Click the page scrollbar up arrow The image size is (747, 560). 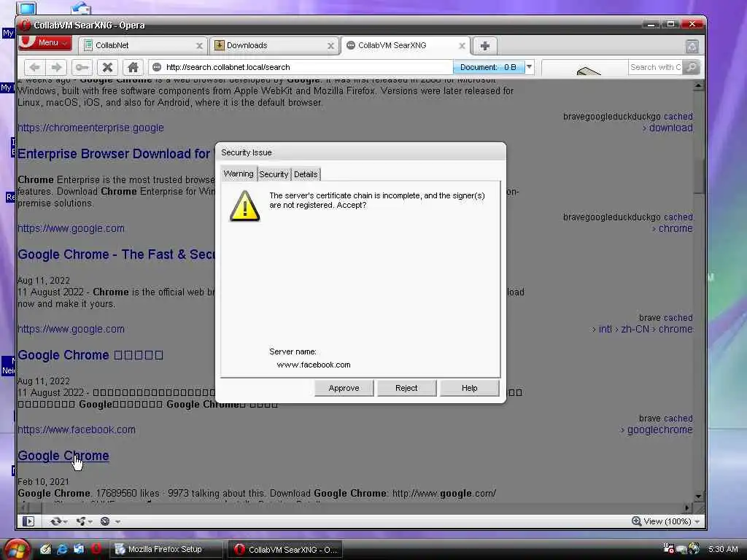click(698, 86)
